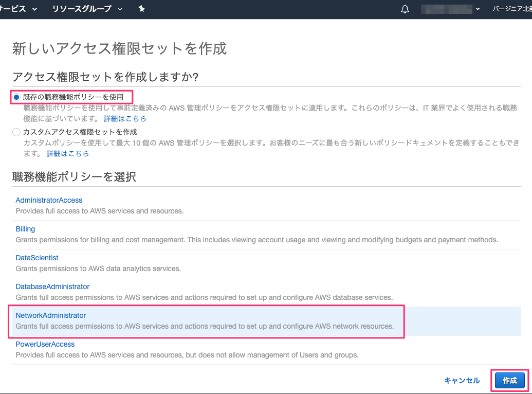This screenshot has width=532, height=394.
Task: Click the pin shortcut icon in the nav bar
Action: 141,9
